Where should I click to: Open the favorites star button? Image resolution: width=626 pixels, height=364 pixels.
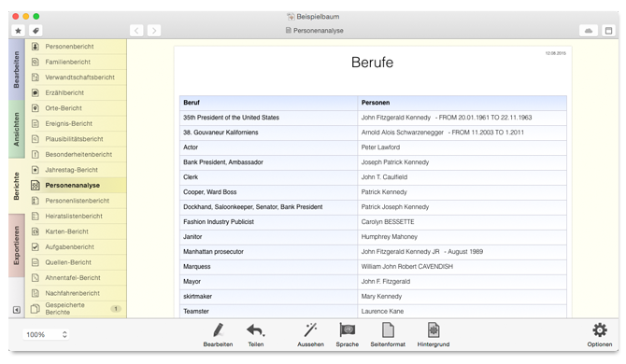pyautogui.click(x=18, y=31)
